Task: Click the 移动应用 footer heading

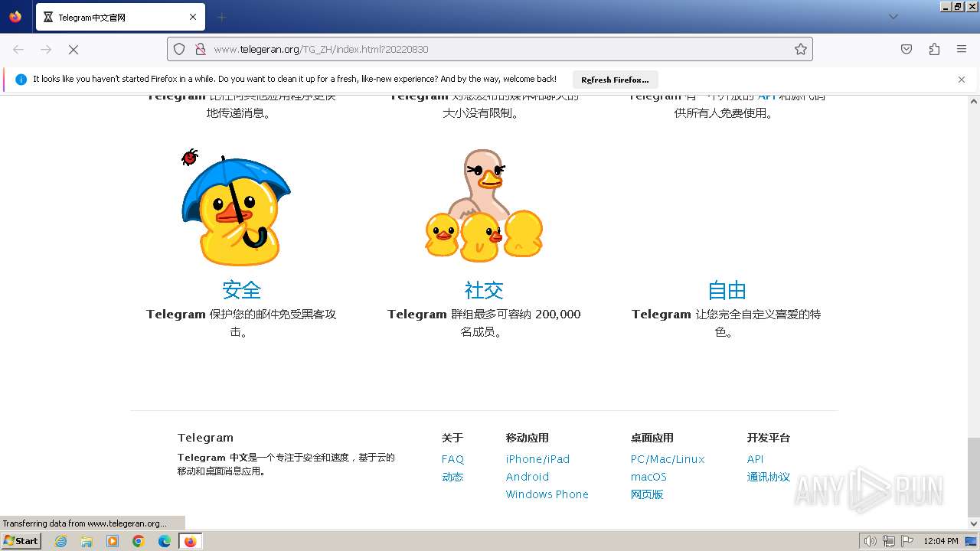Action: click(527, 438)
